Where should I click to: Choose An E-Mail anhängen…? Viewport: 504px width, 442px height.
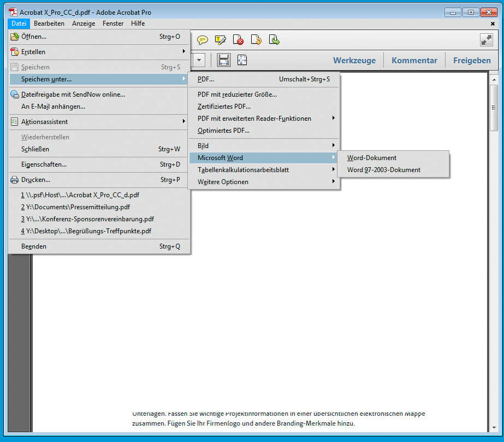pos(98,107)
